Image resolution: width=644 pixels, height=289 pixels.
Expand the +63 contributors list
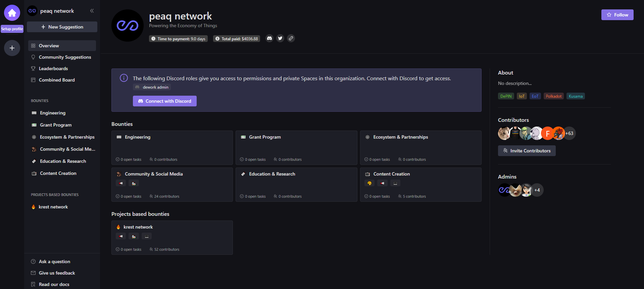point(569,134)
